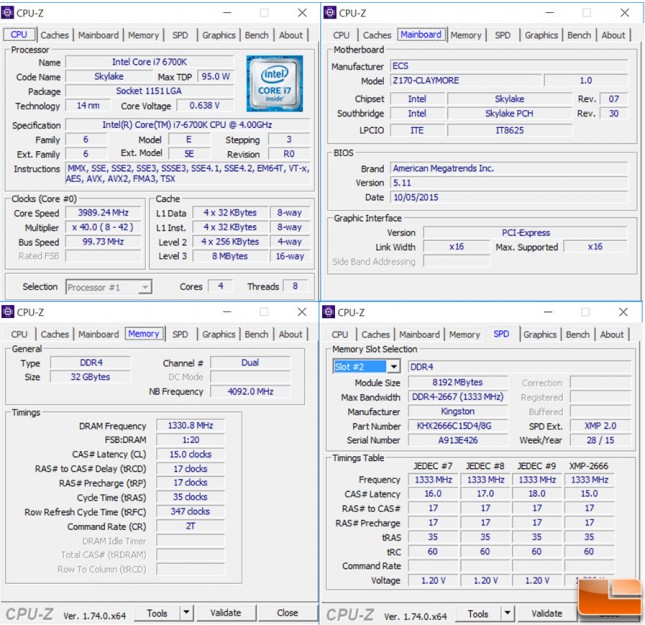Open Caches tab in the SPD window
The height and width of the screenshot is (625, 645).
tap(376, 335)
